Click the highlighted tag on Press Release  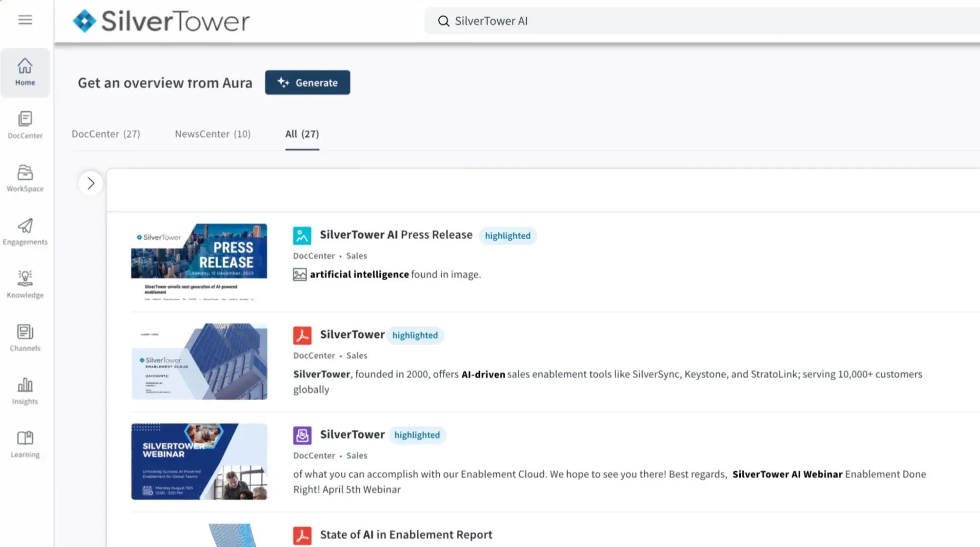pos(507,236)
